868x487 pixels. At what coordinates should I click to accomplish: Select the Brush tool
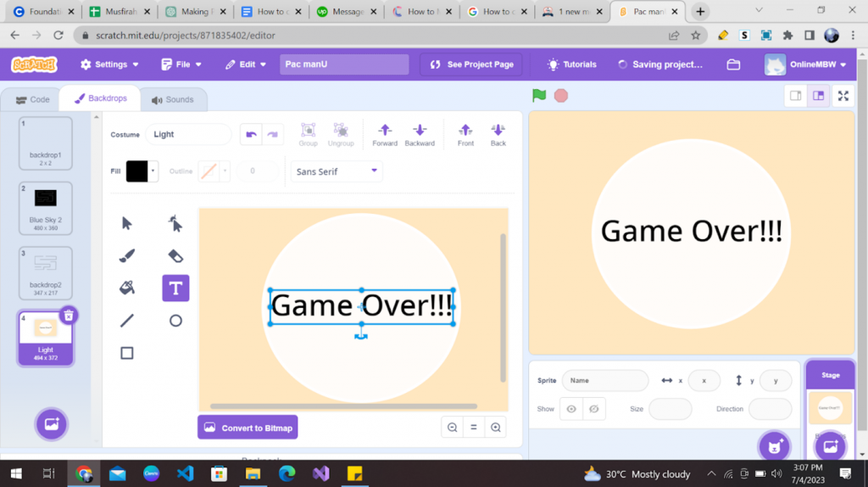pyautogui.click(x=127, y=255)
